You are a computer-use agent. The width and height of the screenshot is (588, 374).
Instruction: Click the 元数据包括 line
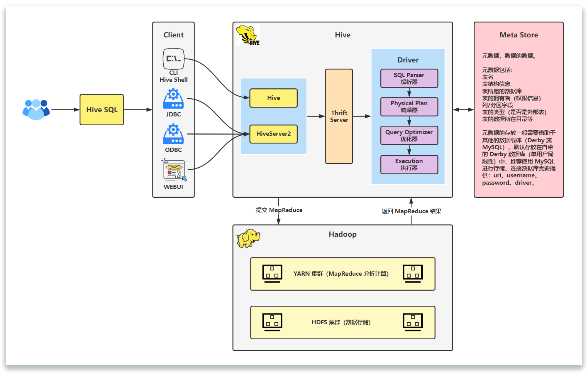(x=497, y=70)
